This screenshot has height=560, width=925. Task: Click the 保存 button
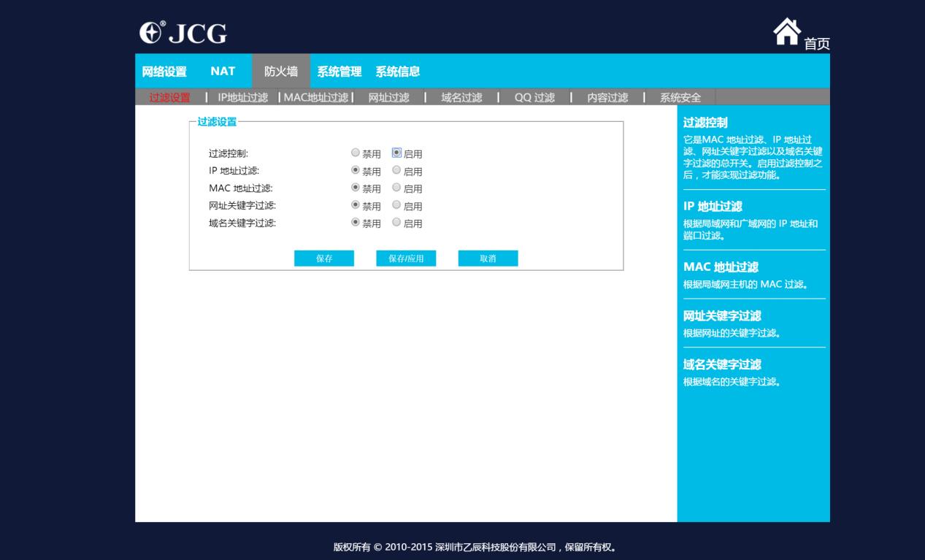(x=324, y=258)
